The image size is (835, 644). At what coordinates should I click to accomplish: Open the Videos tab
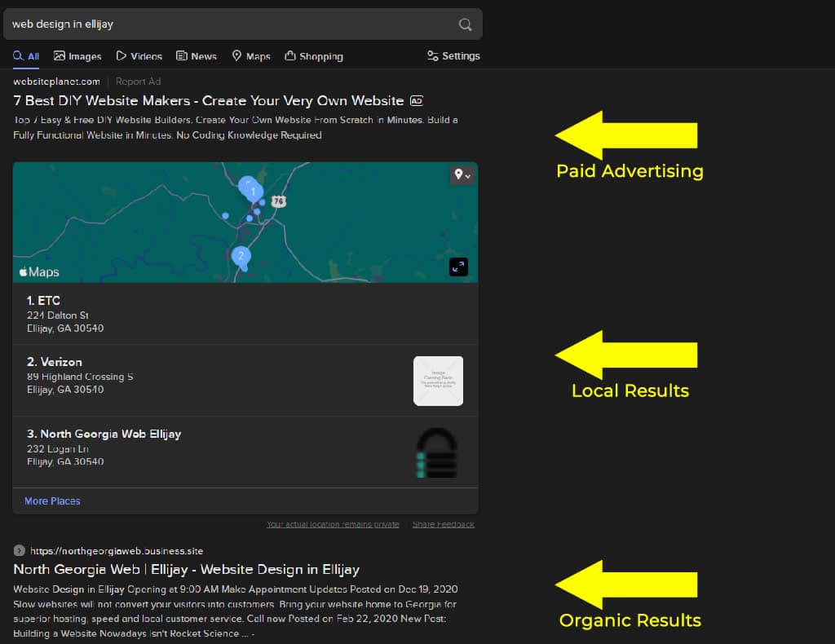click(139, 56)
